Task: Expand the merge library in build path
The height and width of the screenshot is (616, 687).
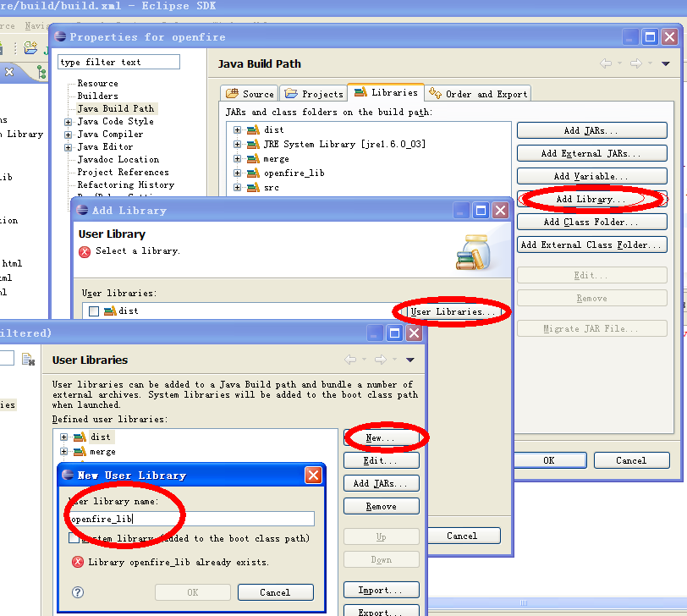Action: [237, 158]
